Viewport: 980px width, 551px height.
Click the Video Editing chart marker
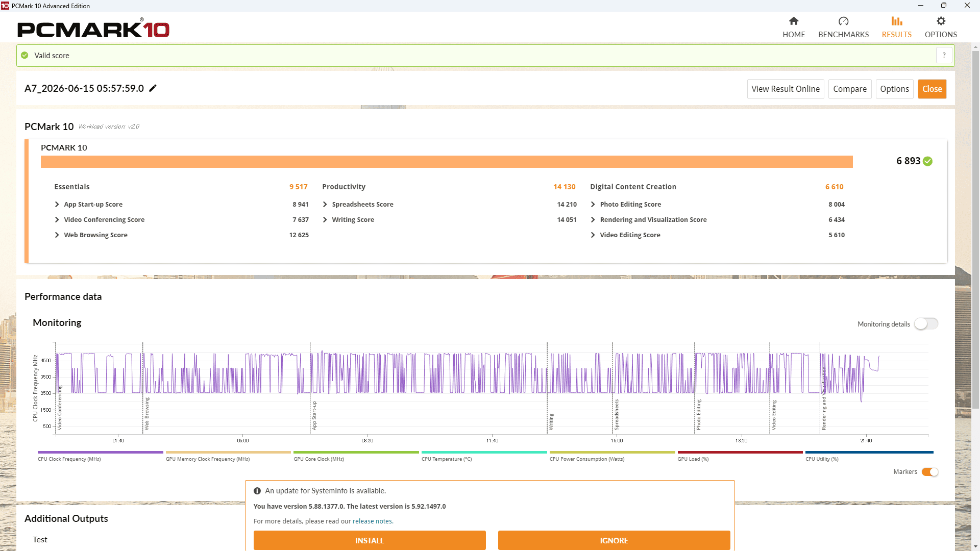tap(774, 415)
